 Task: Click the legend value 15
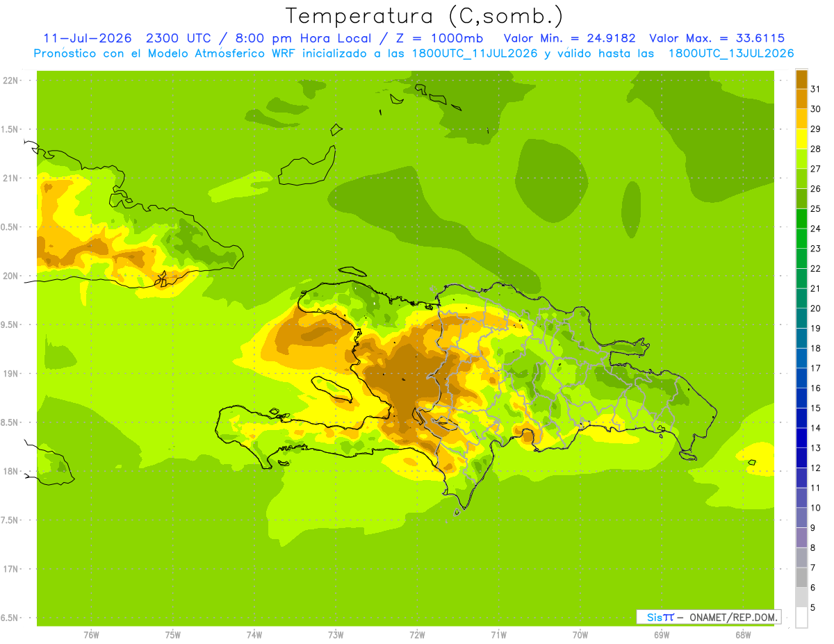[815, 408]
